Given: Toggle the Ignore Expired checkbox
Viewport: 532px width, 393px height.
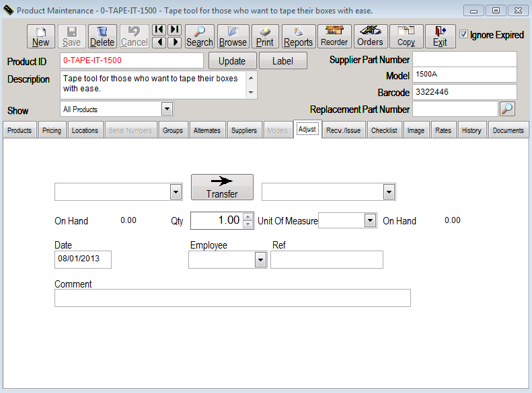Looking at the screenshot, I should click(x=463, y=34).
